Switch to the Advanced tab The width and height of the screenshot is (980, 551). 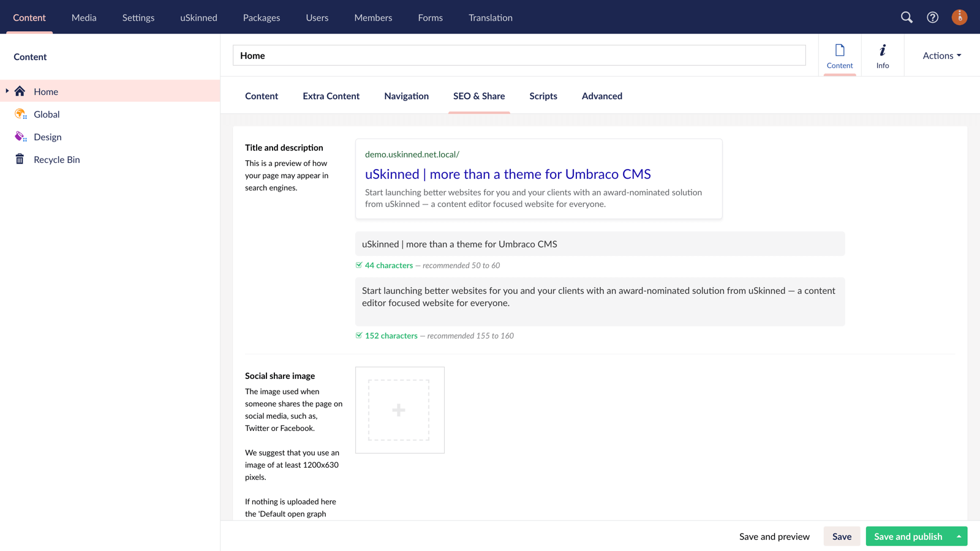pyautogui.click(x=601, y=96)
